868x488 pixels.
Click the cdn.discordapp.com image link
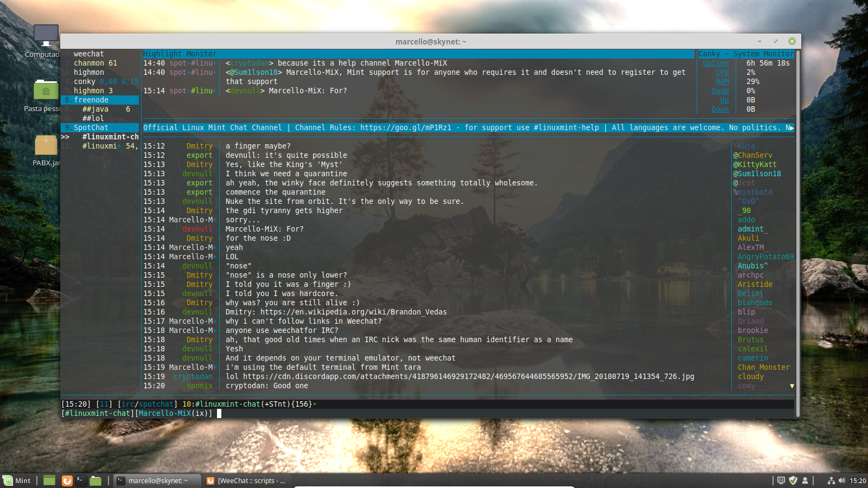469,376
